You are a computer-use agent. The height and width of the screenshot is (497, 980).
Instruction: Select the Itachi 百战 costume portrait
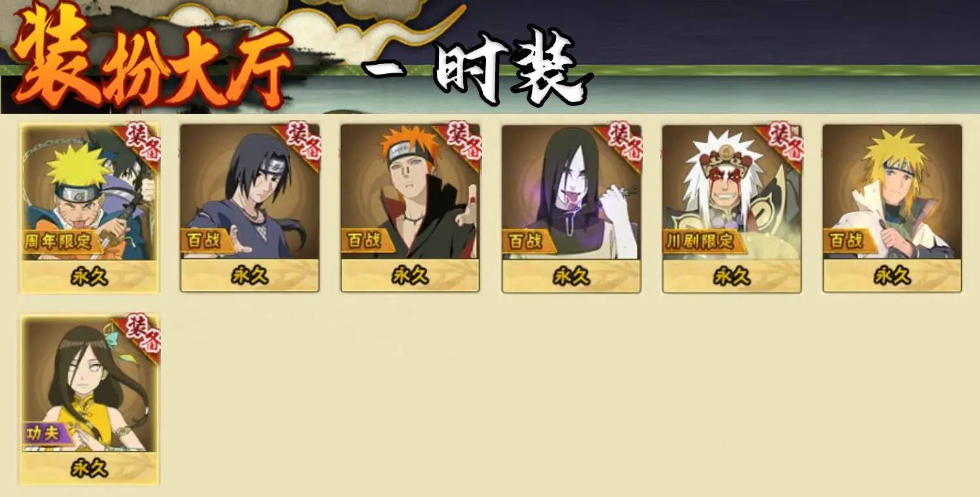[250, 192]
